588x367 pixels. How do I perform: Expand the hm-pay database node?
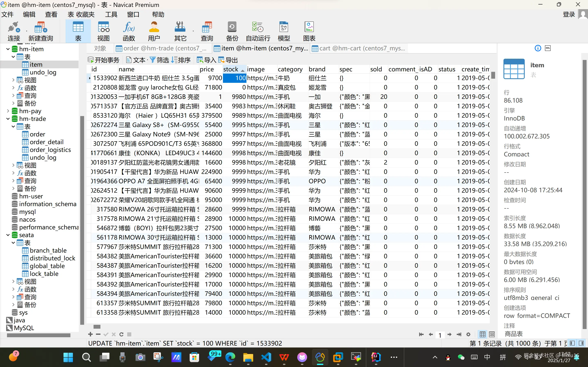[8, 111]
